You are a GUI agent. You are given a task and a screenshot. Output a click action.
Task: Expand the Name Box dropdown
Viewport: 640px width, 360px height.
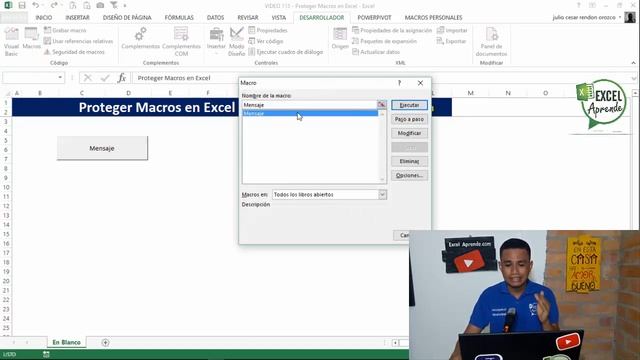pyautogui.click(x=60, y=78)
